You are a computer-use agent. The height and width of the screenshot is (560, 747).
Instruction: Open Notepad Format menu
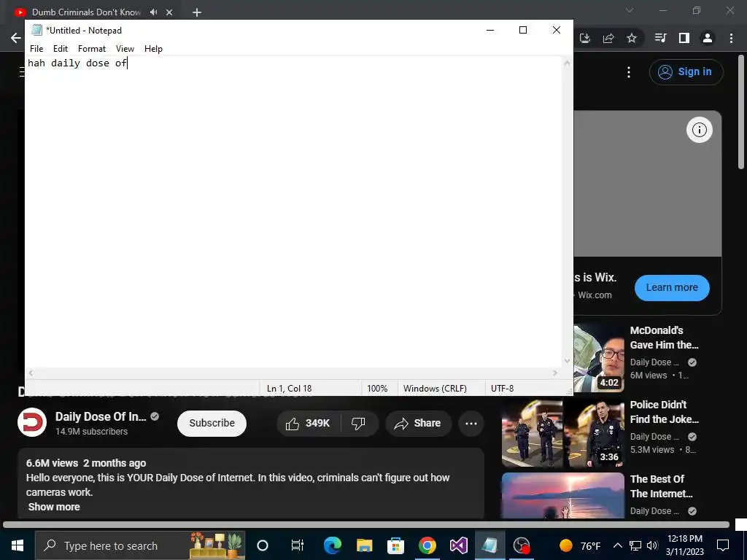[x=91, y=49]
